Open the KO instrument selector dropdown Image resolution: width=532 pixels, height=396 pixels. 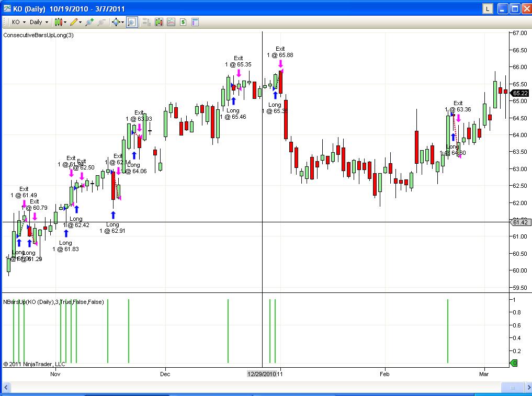[x=19, y=22]
